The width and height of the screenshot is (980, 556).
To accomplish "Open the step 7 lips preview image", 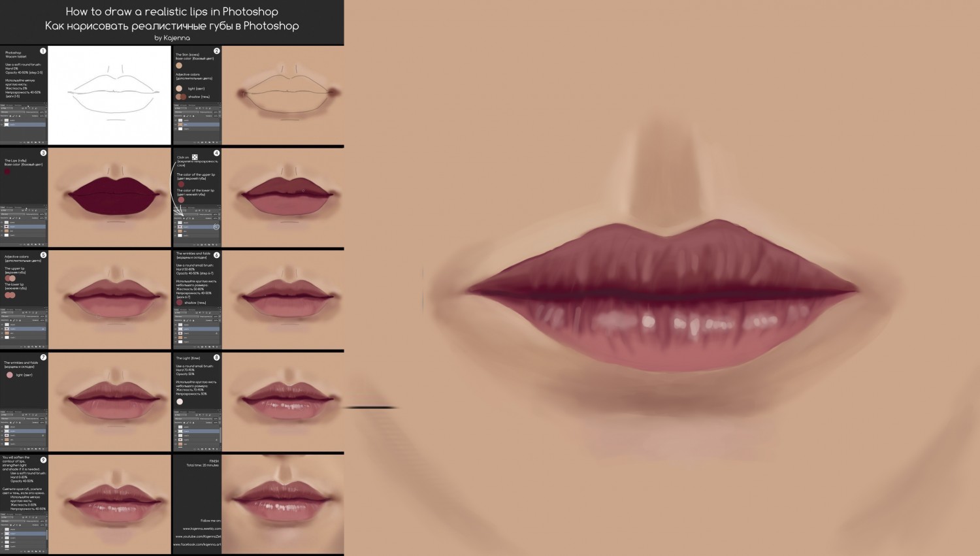I will click(x=110, y=402).
